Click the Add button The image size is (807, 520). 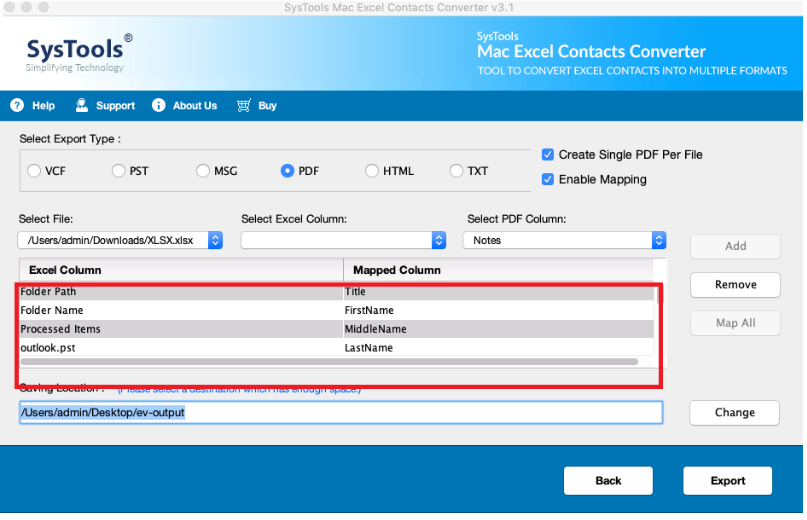[735, 247]
